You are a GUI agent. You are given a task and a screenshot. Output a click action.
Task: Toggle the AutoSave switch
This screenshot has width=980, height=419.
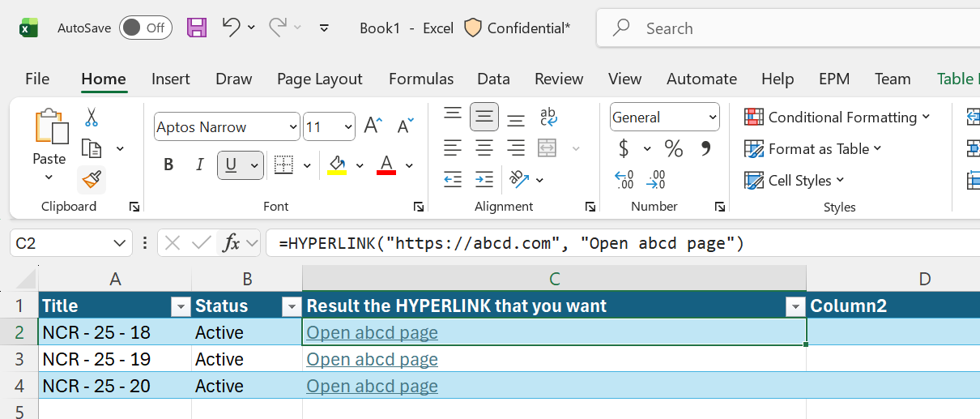[x=145, y=28]
